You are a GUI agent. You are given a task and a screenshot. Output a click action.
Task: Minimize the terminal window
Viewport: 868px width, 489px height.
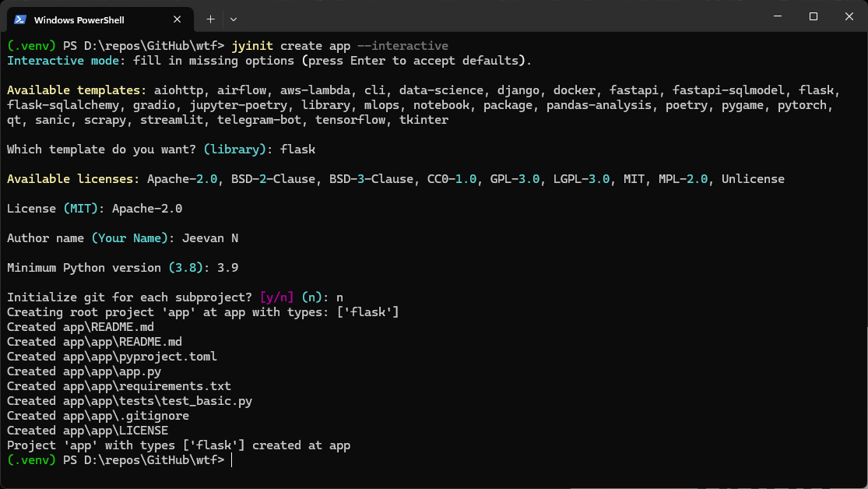click(x=777, y=16)
